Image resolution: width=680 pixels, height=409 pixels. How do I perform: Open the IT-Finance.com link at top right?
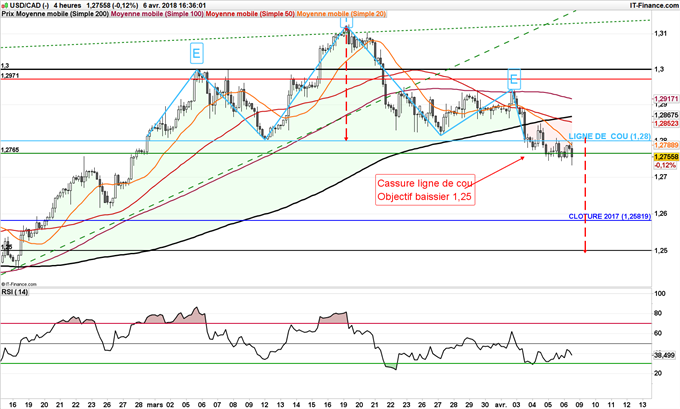point(654,5)
